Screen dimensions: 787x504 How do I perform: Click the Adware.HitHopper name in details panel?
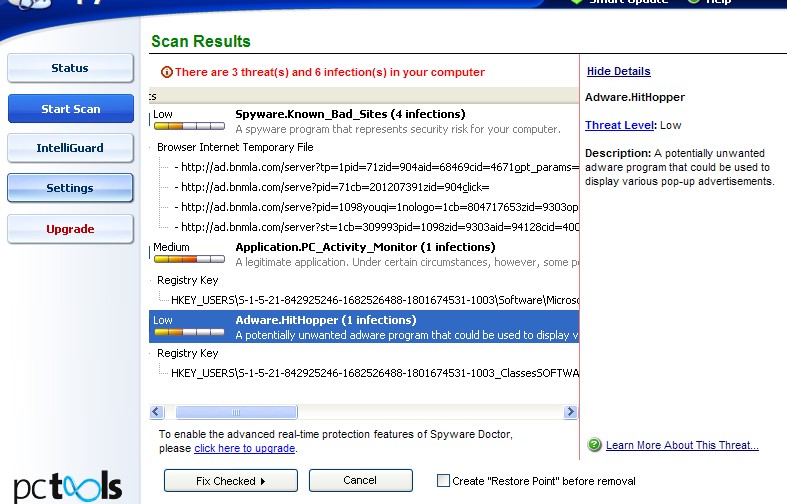tap(635, 97)
